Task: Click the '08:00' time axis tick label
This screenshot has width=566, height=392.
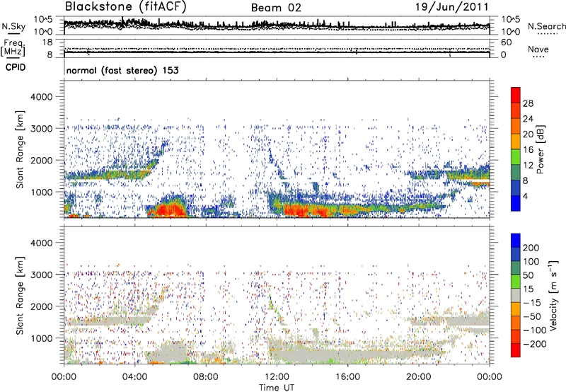Action: coord(206,377)
